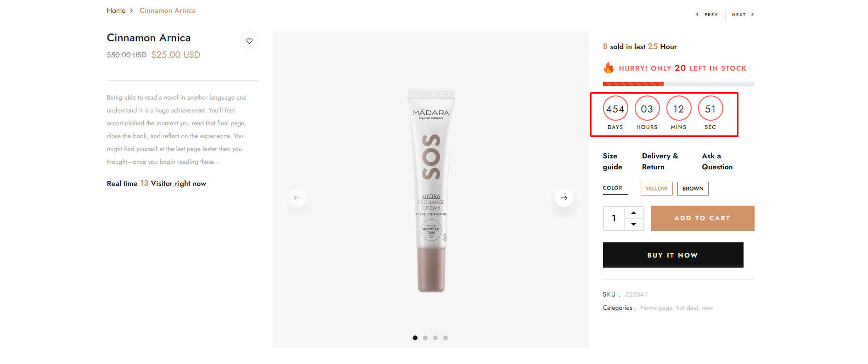
Task: Open the Delivery & Return tab
Action: 660,162
